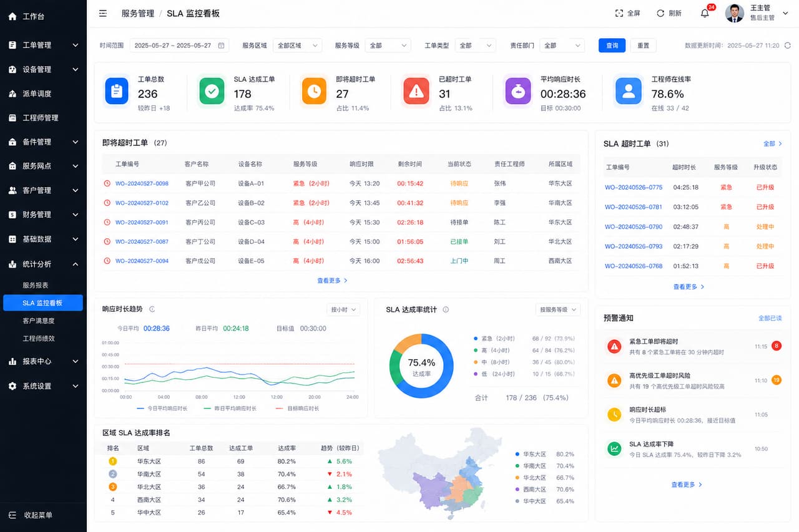The image size is (799, 532).
Task: Click the green SLA 达成工单 checkmark icon
Action: click(212, 91)
